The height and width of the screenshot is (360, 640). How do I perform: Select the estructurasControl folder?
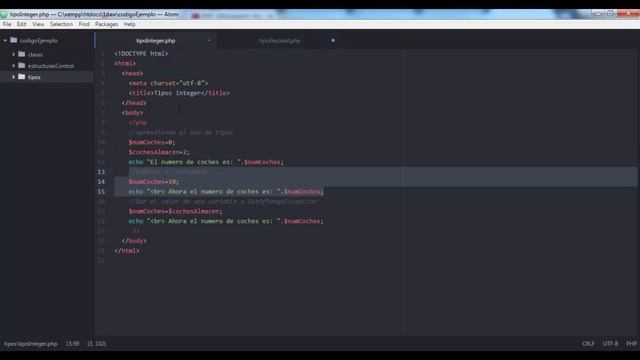(51, 66)
